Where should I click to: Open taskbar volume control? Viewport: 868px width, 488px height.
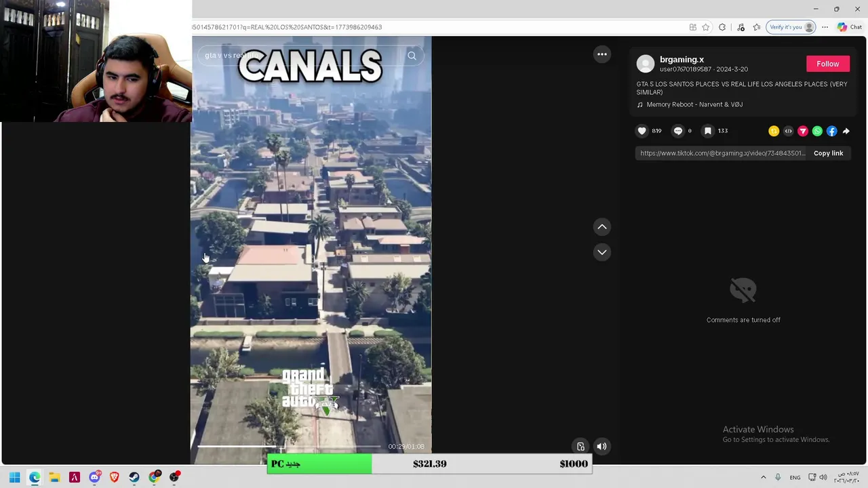point(823,477)
